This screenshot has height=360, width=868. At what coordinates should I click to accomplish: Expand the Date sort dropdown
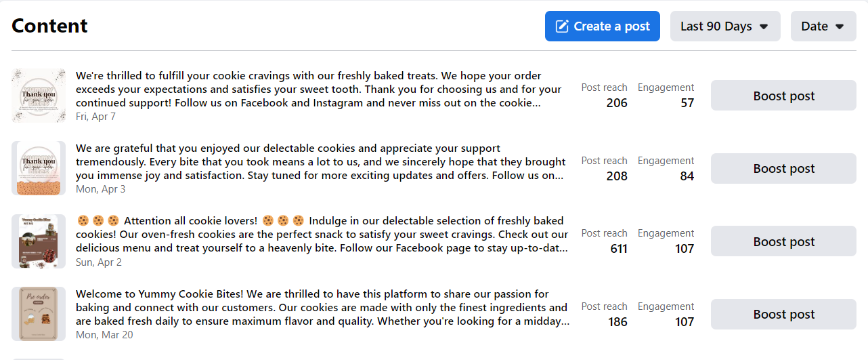pos(823,26)
